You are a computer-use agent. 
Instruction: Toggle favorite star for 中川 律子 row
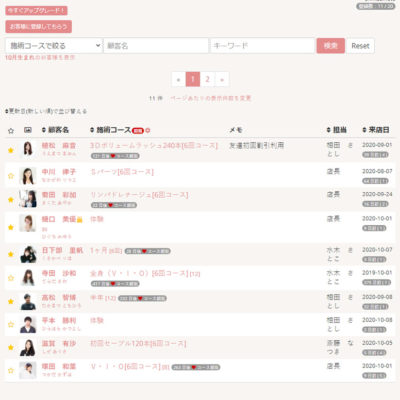[x=11, y=176]
